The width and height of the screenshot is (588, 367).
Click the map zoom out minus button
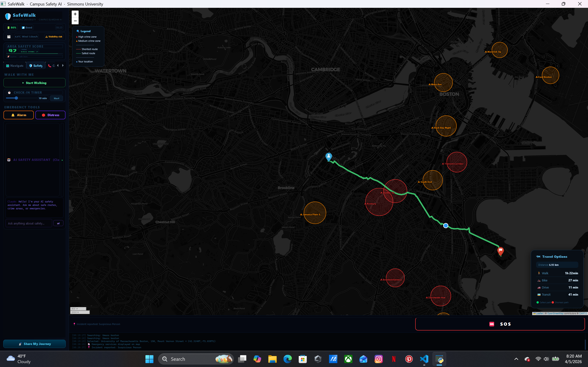tap(75, 21)
